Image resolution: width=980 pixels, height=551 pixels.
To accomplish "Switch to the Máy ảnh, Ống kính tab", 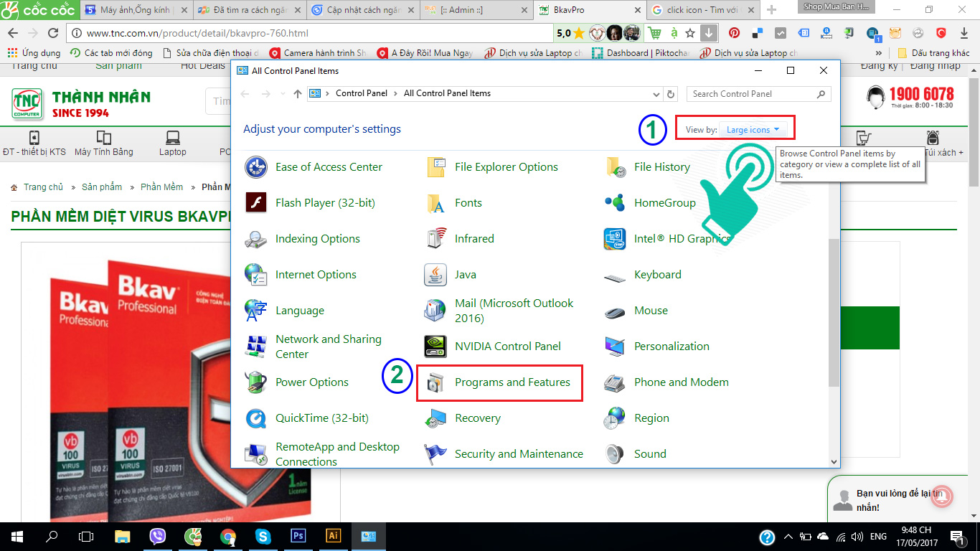I will (x=136, y=10).
